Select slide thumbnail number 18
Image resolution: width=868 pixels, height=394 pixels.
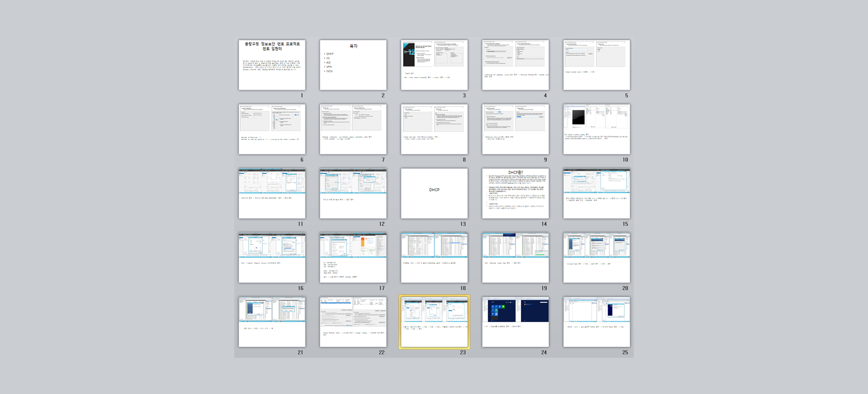click(x=434, y=258)
